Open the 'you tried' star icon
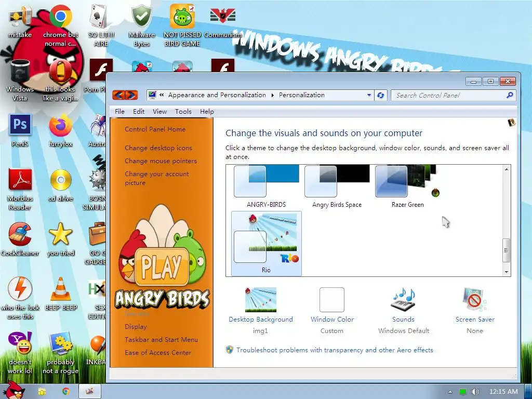Image resolution: width=532 pixels, height=399 pixels. [x=60, y=238]
